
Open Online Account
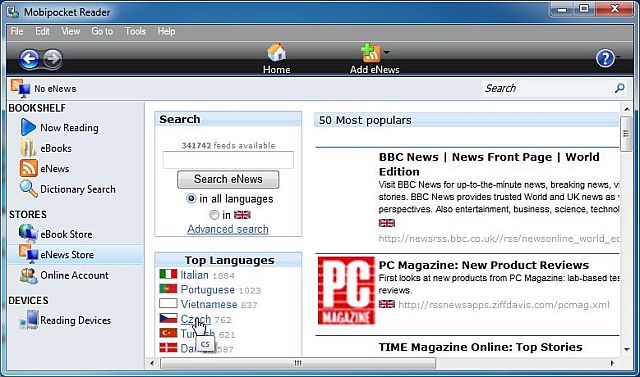click(74, 275)
